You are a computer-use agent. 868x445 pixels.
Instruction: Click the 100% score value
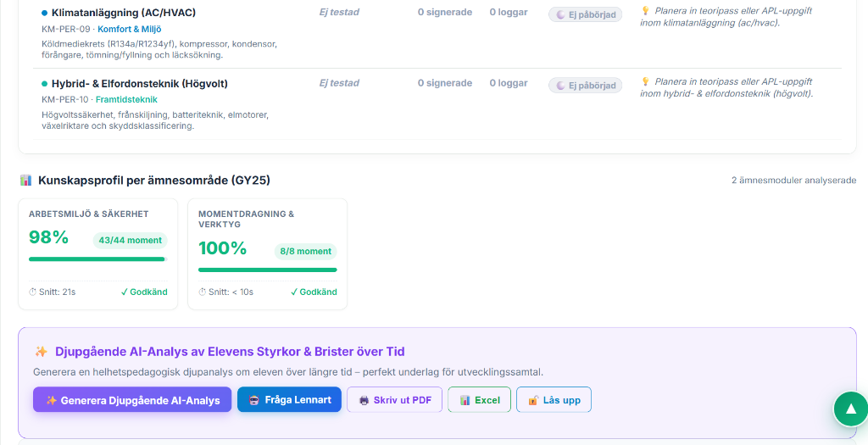pos(223,248)
